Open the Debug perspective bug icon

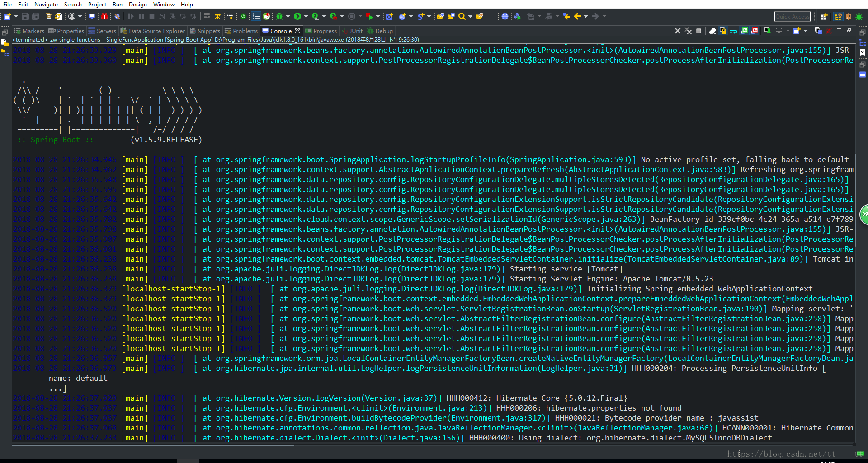click(x=859, y=17)
